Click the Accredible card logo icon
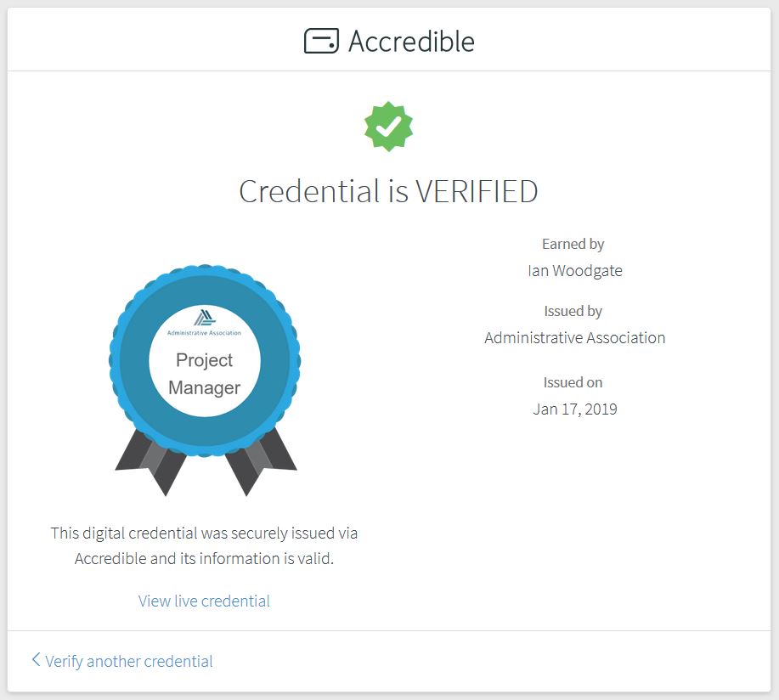This screenshot has width=779, height=700. [321, 41]
